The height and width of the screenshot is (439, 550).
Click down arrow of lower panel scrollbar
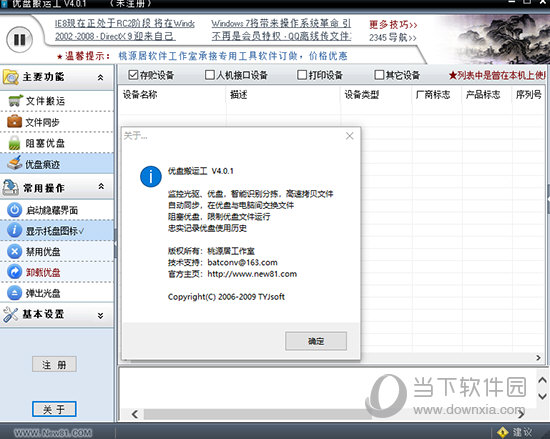(x=542, y=396)
